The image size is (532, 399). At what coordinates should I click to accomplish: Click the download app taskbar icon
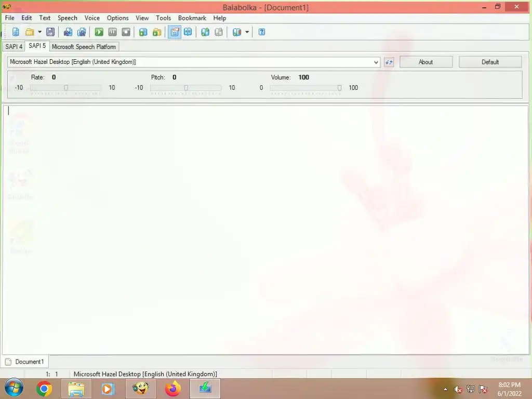pos(205,389)
